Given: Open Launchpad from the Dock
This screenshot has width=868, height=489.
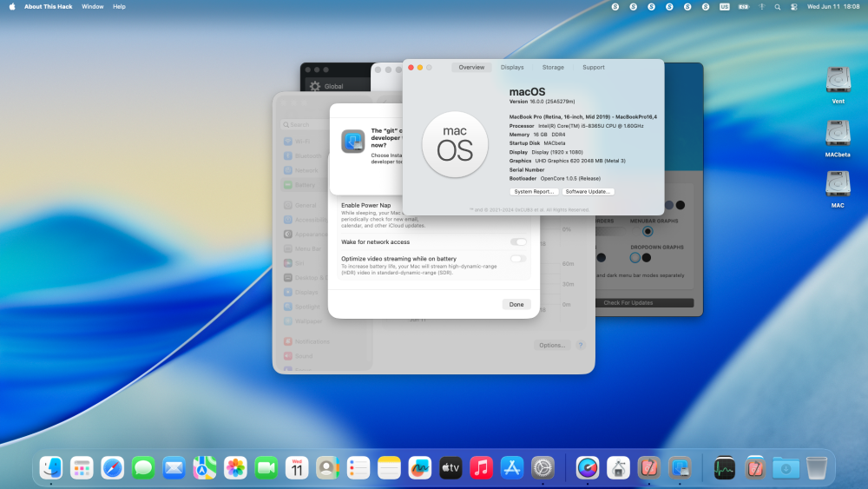Looking at the screenshot, I should click(82, 468).
